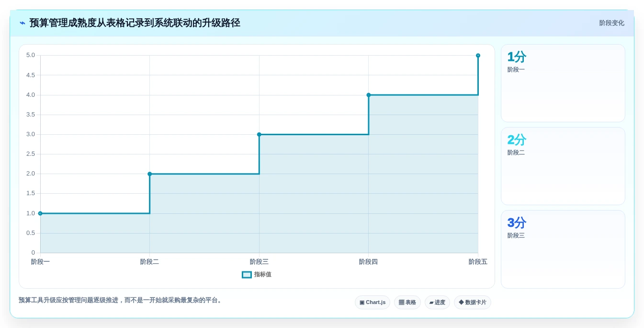Click the 5.0 y-axis value
The height and width of the screenshot is (328, 644).
click(31, 55)
